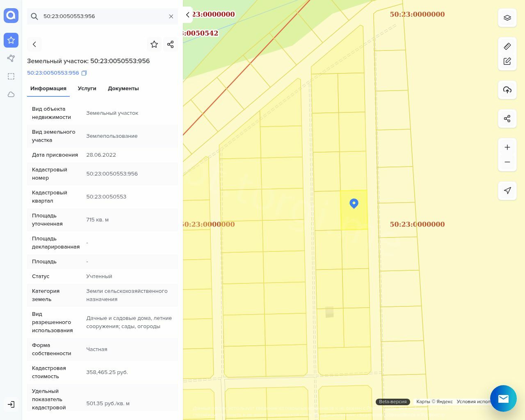The height and width of the screenshot is (420, 525).
Task: Click the cloud upload icon
Action: coord(507,90)
